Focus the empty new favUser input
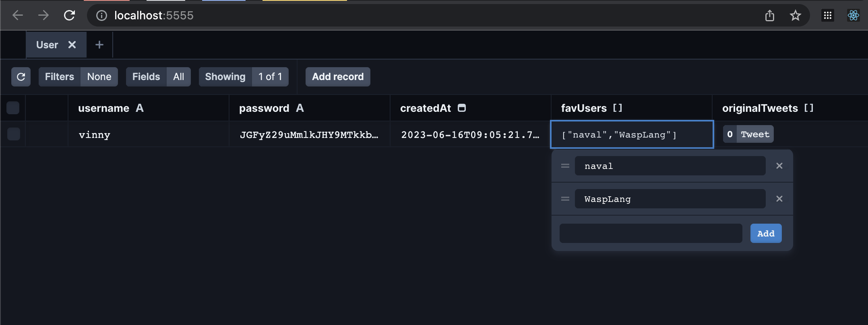Image resolution: width=868 pixels, height=325 pixels. 651,233
